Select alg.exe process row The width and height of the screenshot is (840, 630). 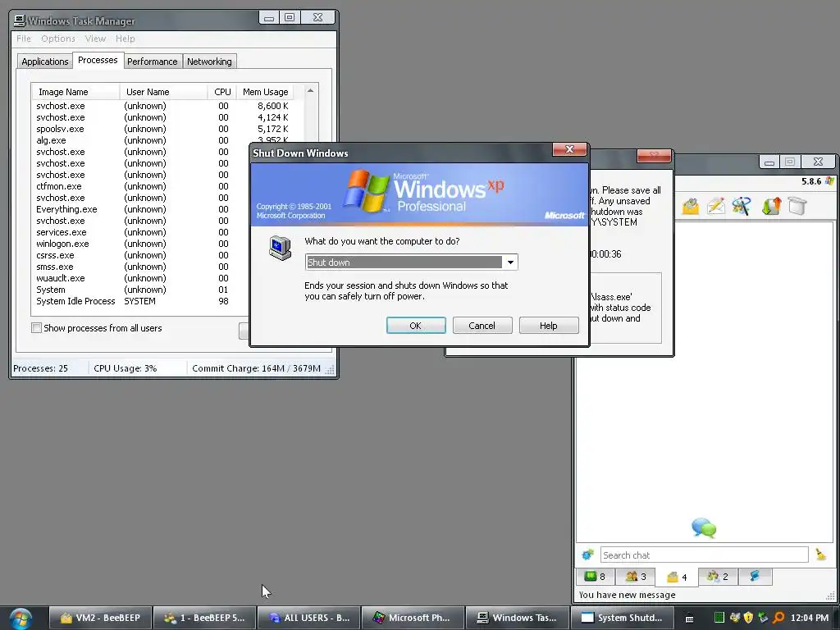coord(140,140)
